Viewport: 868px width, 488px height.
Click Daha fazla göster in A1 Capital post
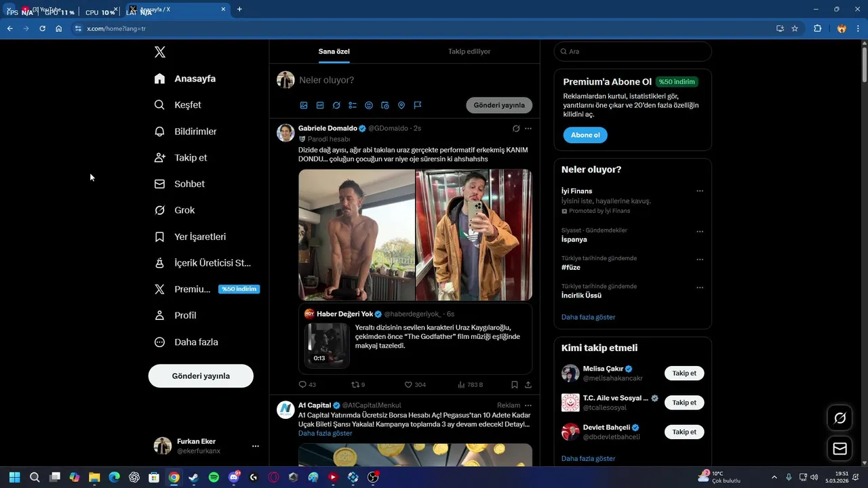pyautogui.click(x=325, y=433)
